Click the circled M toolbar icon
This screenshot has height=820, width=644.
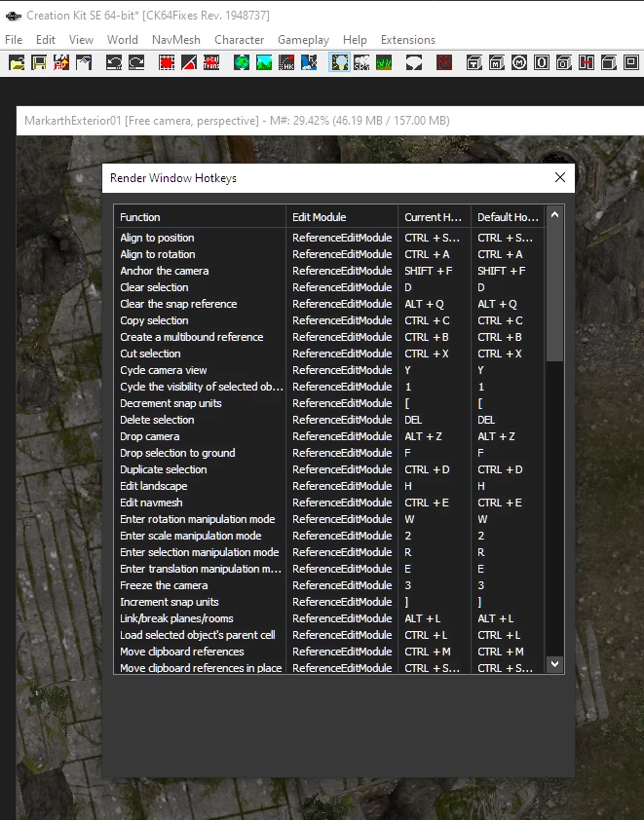(519, 62)
